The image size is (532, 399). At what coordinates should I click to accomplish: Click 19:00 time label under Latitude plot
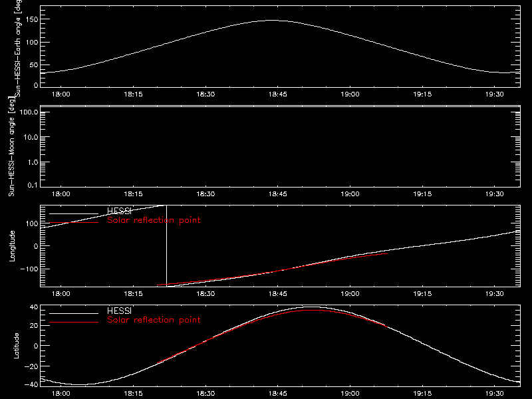pyautogui.click(x=350, y=394)
